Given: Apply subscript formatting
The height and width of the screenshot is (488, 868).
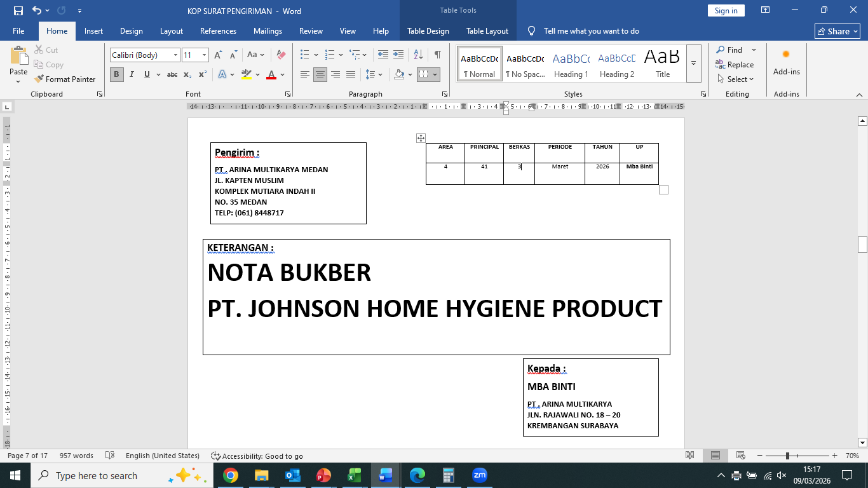Looking at the screenshot, I should [x=187, y=74].
